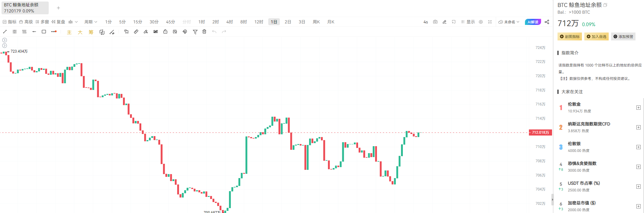Click the filter funnel icon
This screenshot has width=644, height=213.
click(x=195, y=32)
